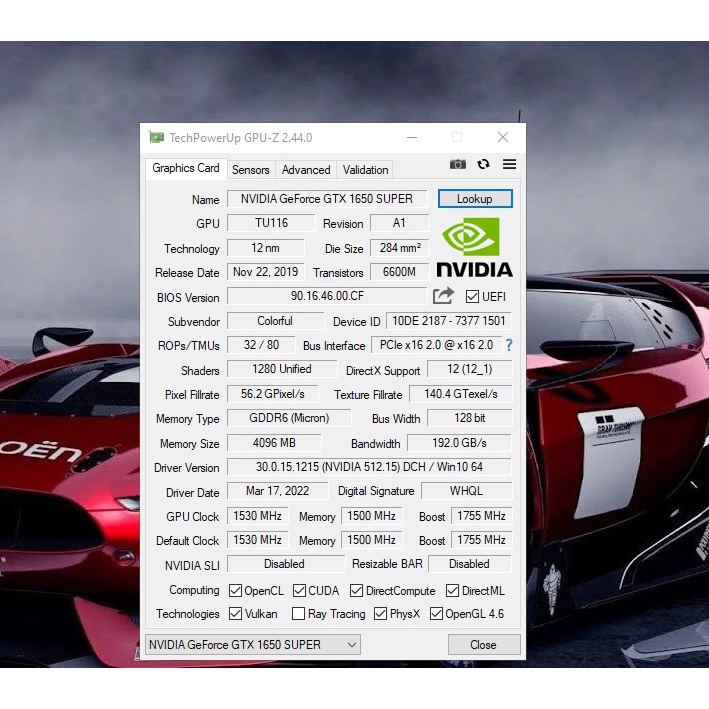Close the GPU-Z window with X
This screenshot has height=709, width=709.
click(x=503, y=137)
